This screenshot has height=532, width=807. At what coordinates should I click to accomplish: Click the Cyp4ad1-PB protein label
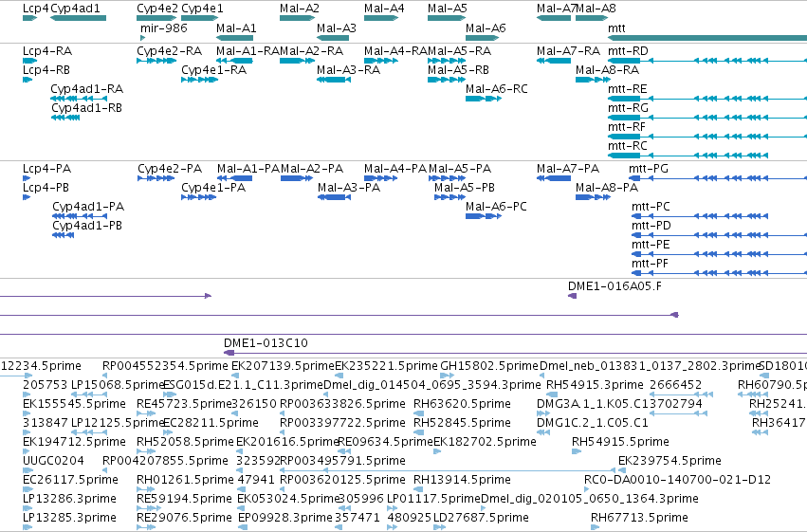tap(87, 226)
